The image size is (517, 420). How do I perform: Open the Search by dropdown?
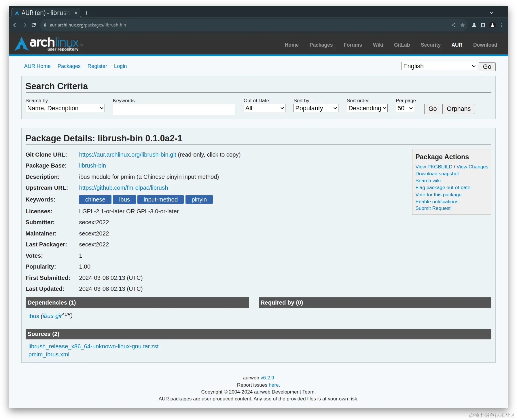tap(65, 108)
